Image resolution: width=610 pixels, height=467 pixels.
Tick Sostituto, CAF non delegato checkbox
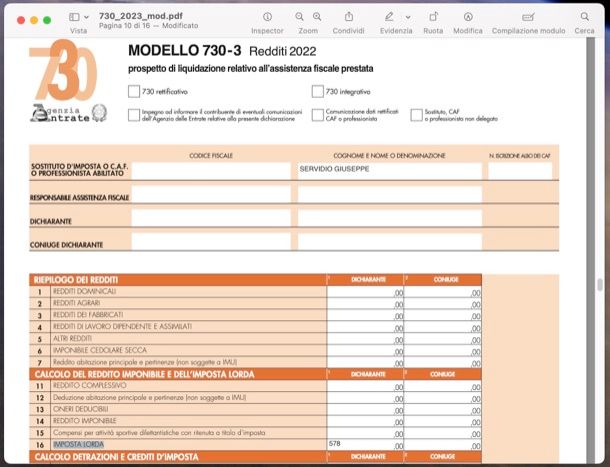tap(416, 115)
